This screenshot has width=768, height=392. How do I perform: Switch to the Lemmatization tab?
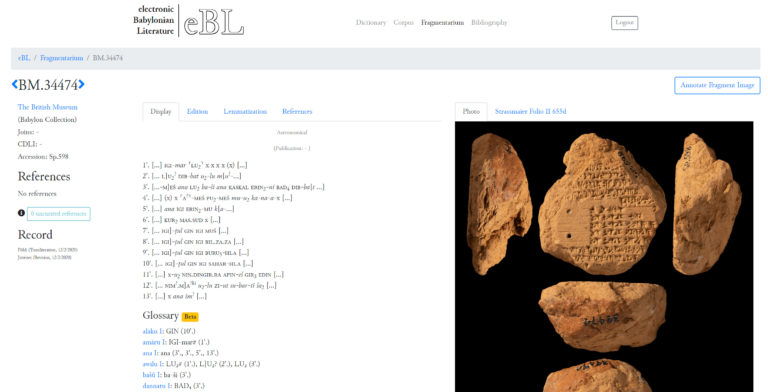click(245, 112)
